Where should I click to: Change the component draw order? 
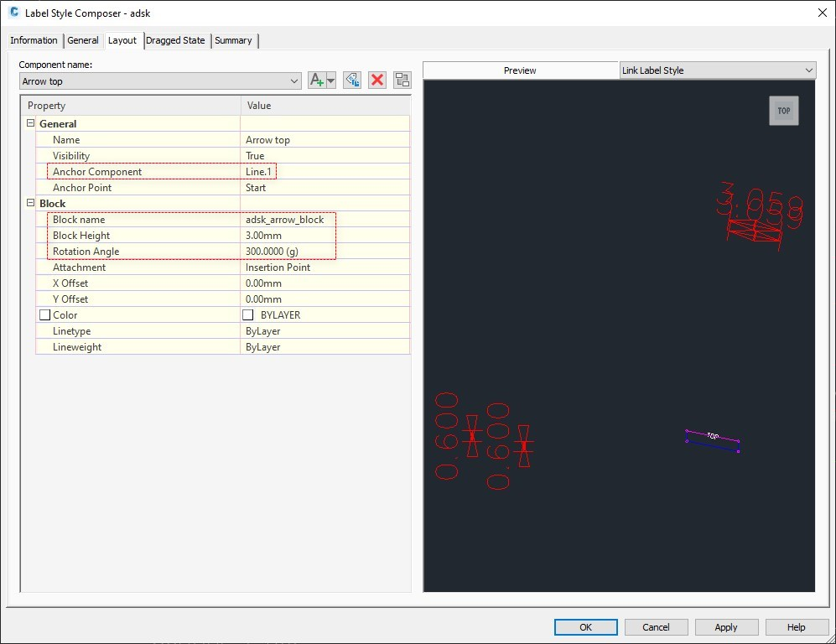(x=402, y=80)
